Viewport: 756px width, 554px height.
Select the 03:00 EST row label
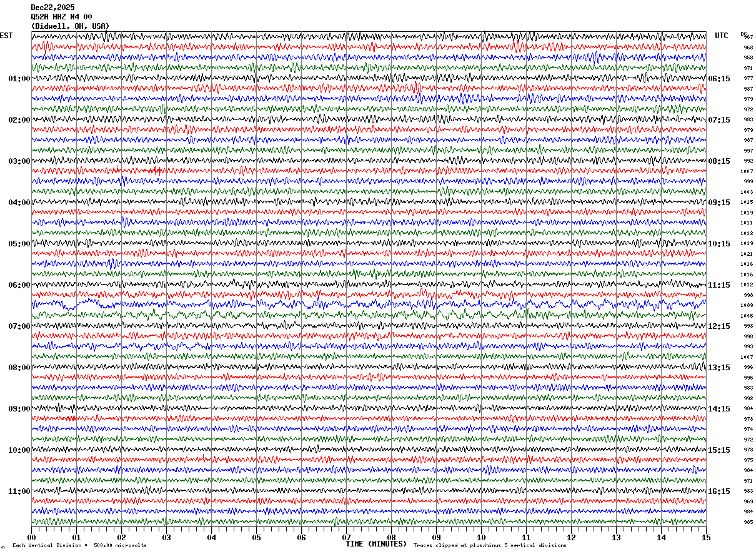coord(19,161)
